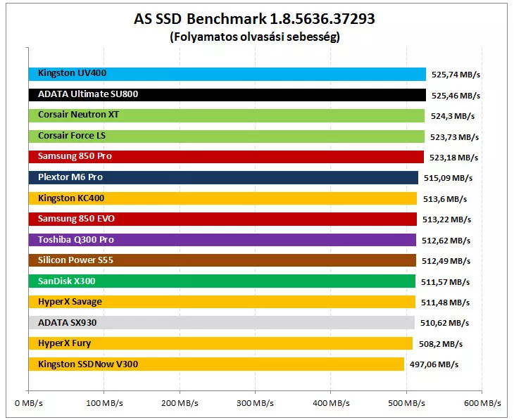This screenshot has height=420, width=514.
Task: Click the Kingston SSDNow V300 label
Action: pos(88,364)
